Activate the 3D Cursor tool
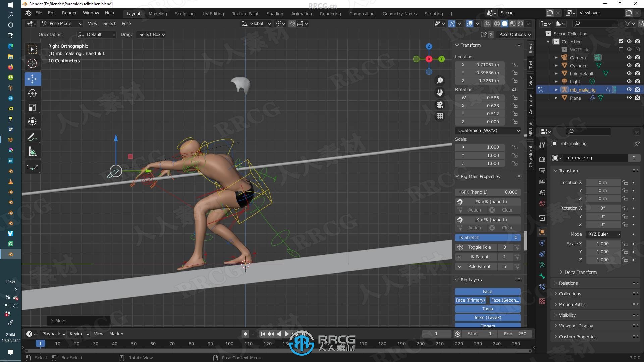The width and height of the screenshot is (644, 362). click(32, 63)
